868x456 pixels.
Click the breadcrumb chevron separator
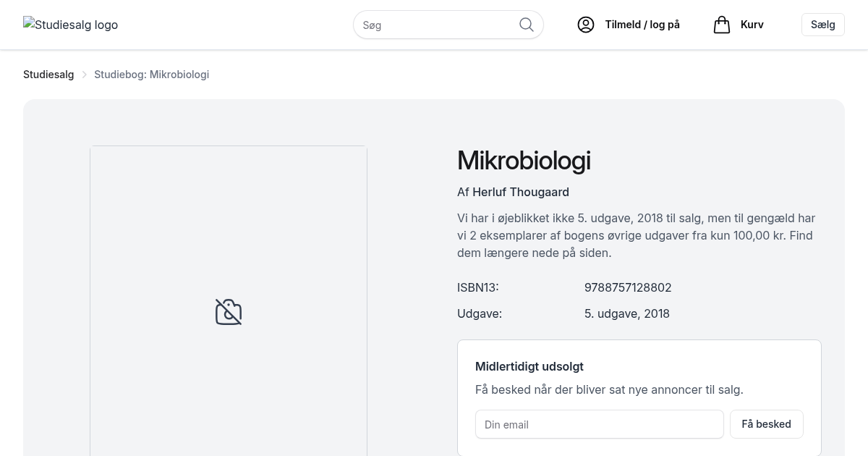tap(84, 75)
